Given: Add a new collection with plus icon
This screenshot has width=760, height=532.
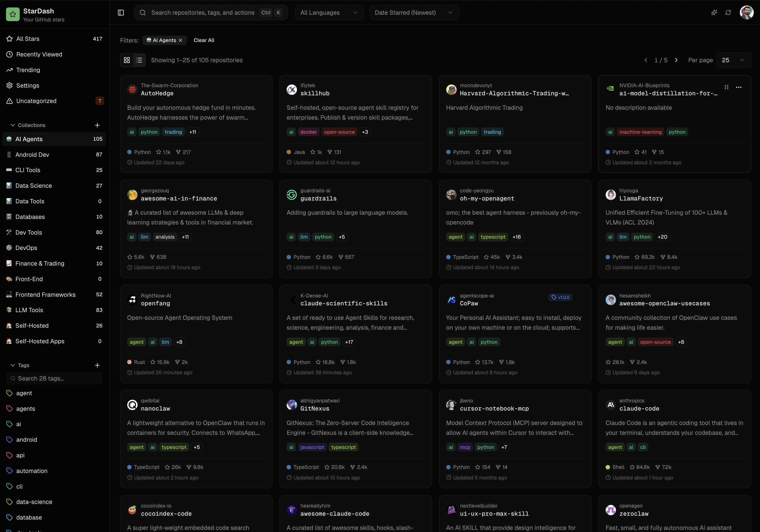Looking at the screenshot, I should click(x=97, y=125).
